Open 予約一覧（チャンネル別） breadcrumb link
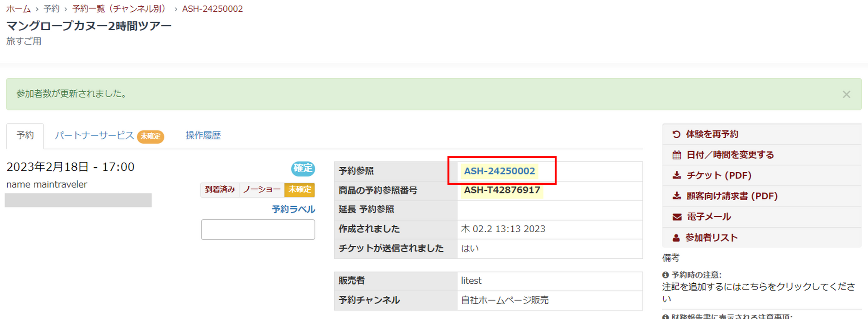The height and width of the screenshot is (319, 868). tap(119, 9)
